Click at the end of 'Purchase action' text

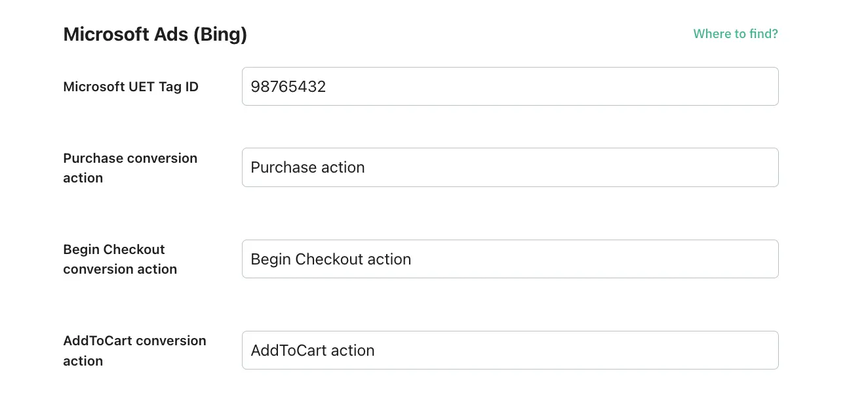pyautogui.click(x=366, y=167)
